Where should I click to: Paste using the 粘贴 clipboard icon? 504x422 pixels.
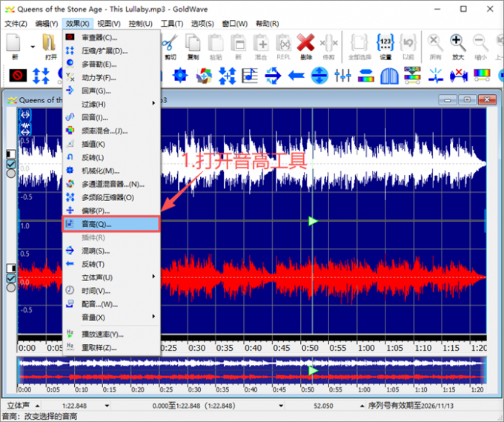[216, 47]
